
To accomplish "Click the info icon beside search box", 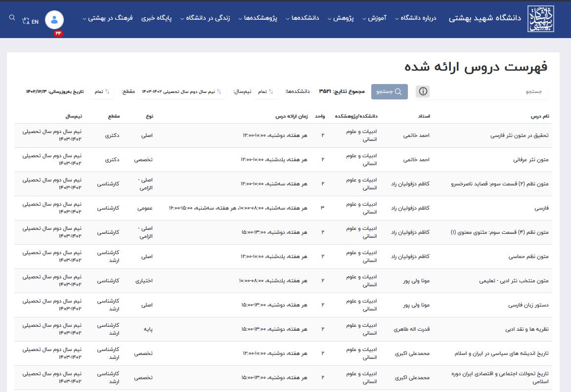I will coord(422,91).
